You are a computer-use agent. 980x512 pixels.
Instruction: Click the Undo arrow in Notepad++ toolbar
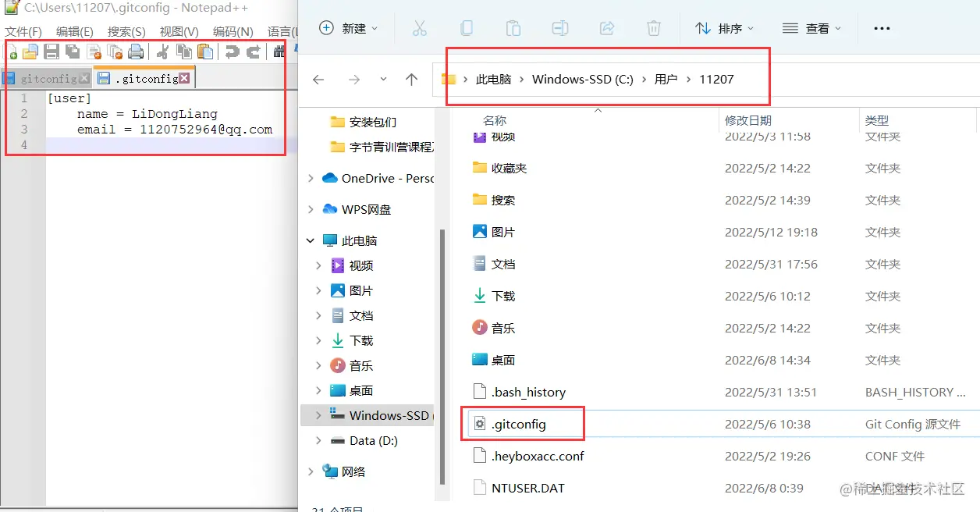tap(232, 52)
